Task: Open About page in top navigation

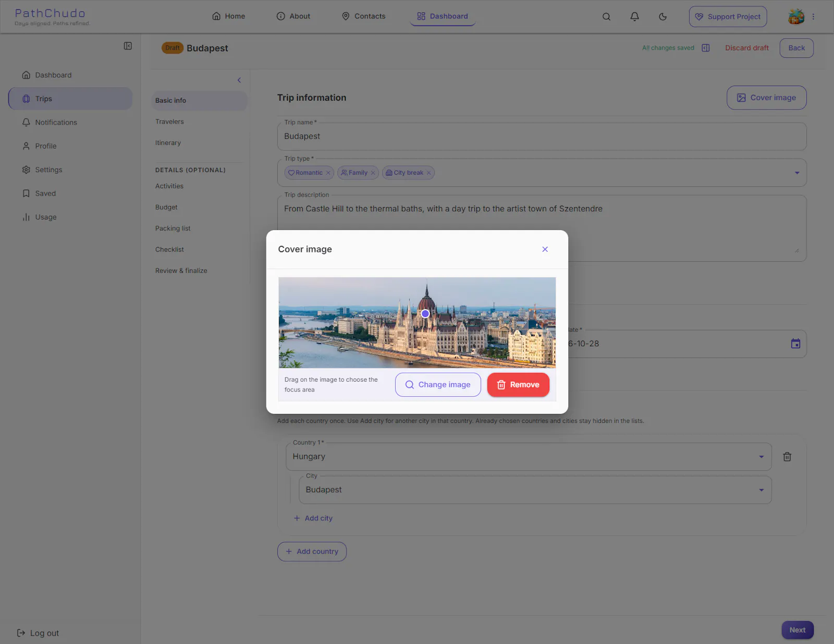Action: pos(293,16)
